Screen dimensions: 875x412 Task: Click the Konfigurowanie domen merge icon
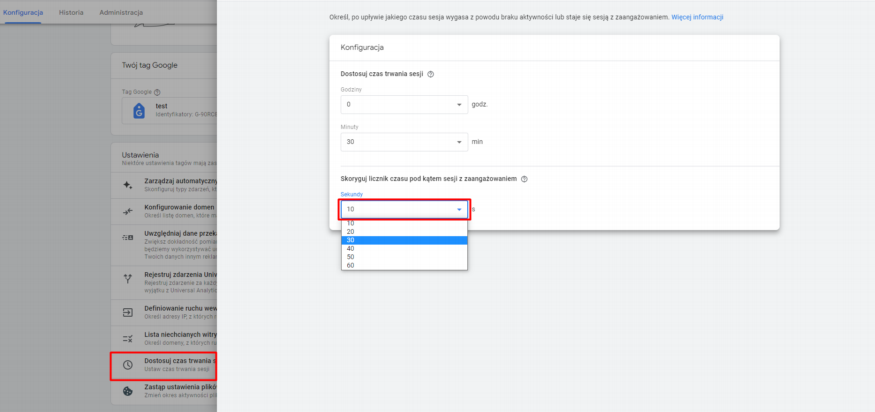pyautogui.click(x=127, y=211)
